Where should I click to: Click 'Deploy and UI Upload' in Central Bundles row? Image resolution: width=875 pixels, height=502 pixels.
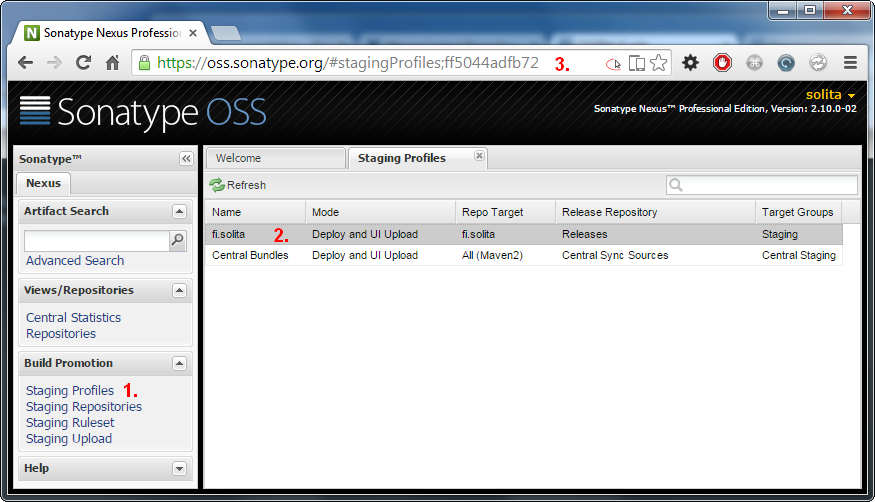point(365,255)
